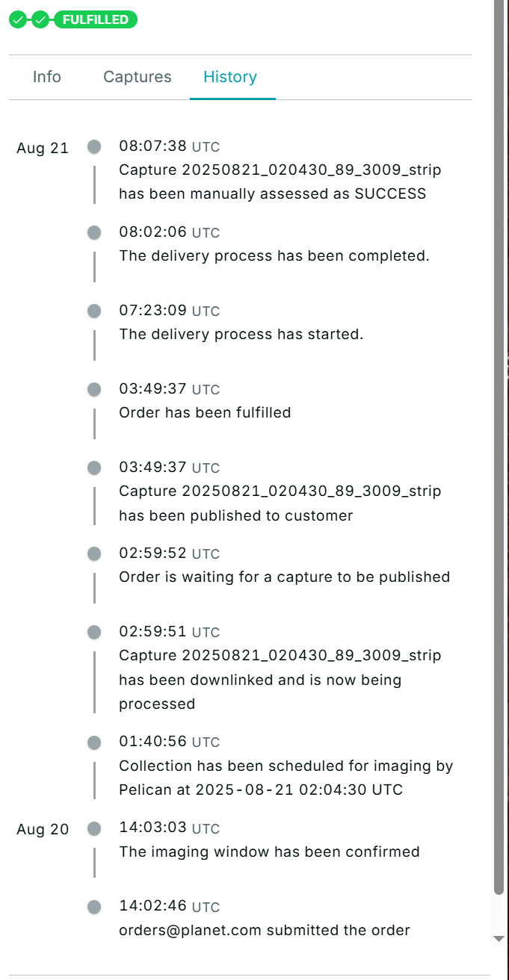The image size is (509, 980).
Task: Click the marker for capture published to customer
Action: coord(94,468)
